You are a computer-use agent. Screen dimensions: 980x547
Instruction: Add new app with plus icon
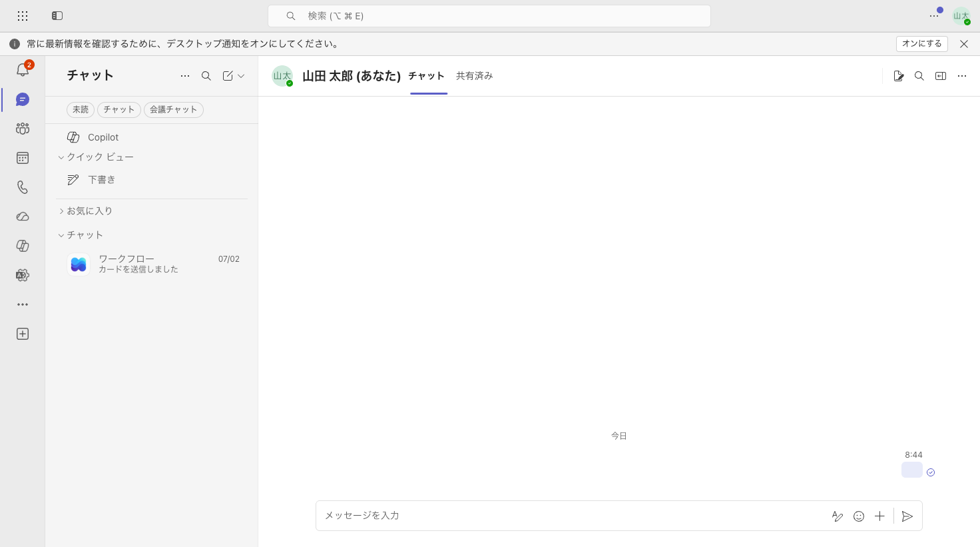[x=23, y=334]
